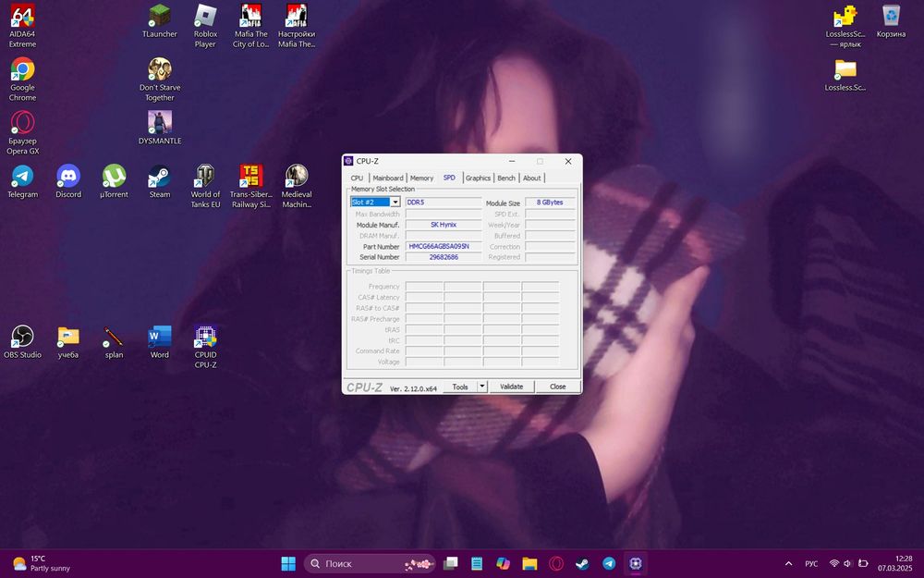Viewport: 924px width, 578px height.
Task: Open Telegram desktop icon
Action: (22, 181)
